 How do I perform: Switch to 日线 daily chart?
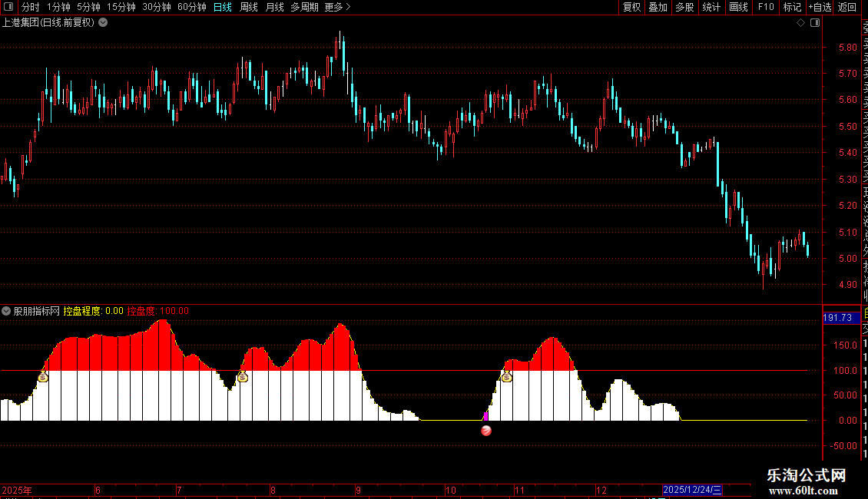tap(223, 7)
